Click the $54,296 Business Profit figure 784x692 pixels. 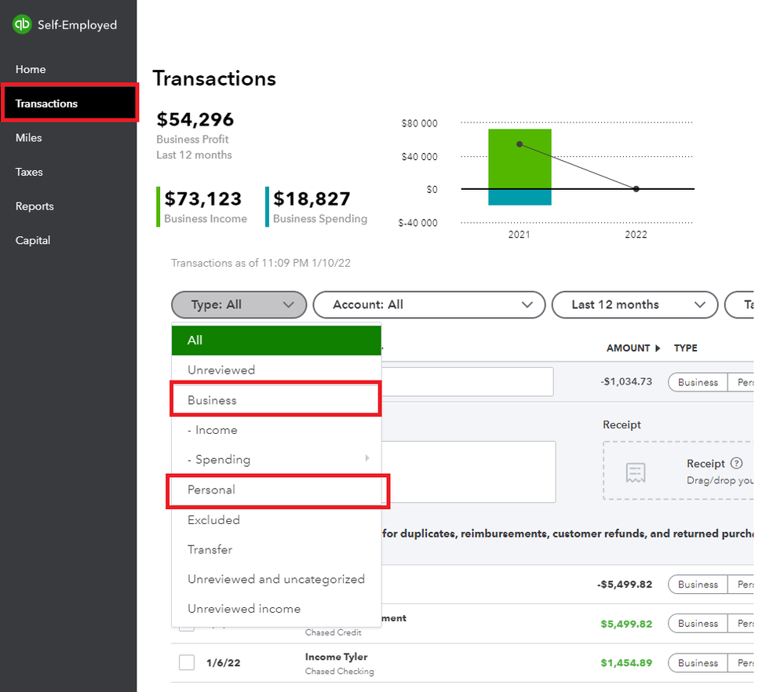point(195,119)
